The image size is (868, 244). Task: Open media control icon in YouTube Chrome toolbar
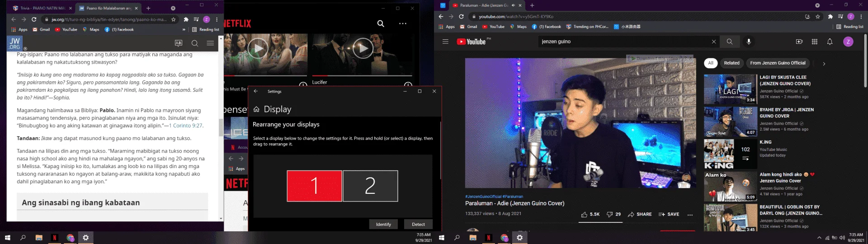coord(840,17)
